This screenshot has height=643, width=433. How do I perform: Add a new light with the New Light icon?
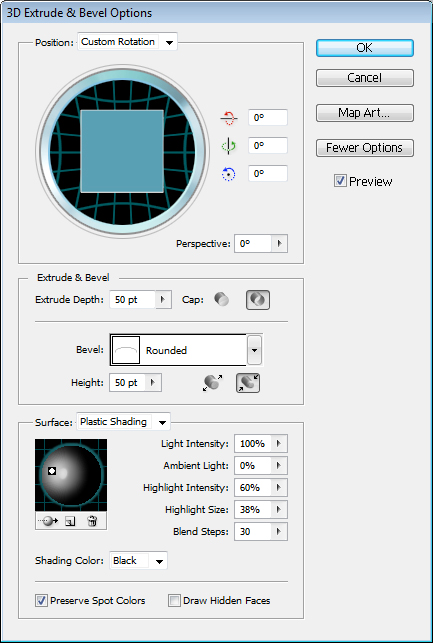click(x=71, y=521)
